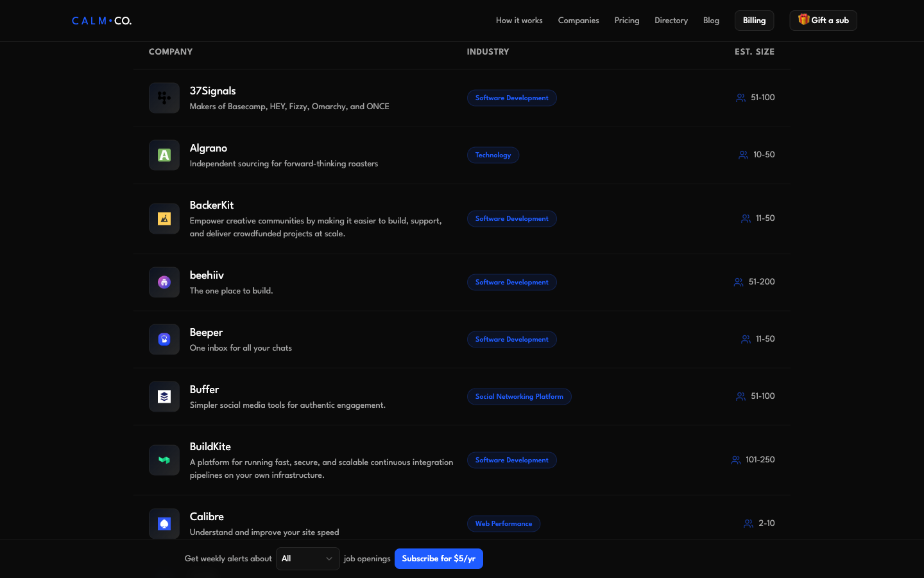This screenshot has width=924, height=578.
Task: Click the INDUSTRY column header
Action: click(x=488, y=51)
